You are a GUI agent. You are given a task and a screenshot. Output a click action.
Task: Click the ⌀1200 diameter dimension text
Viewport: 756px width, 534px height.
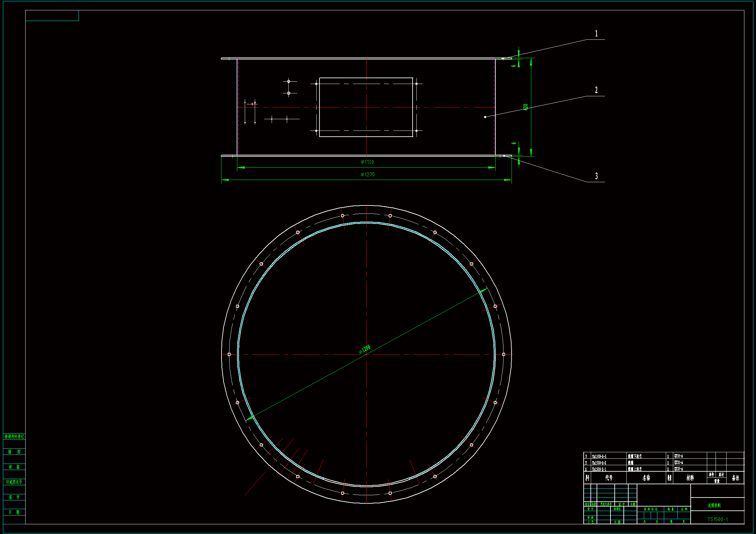[x=365, y=349]
